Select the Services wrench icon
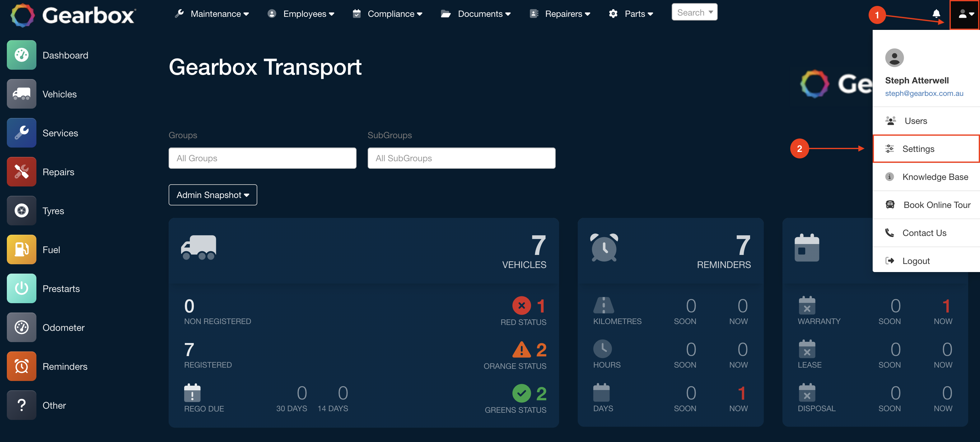 [22, 133]
